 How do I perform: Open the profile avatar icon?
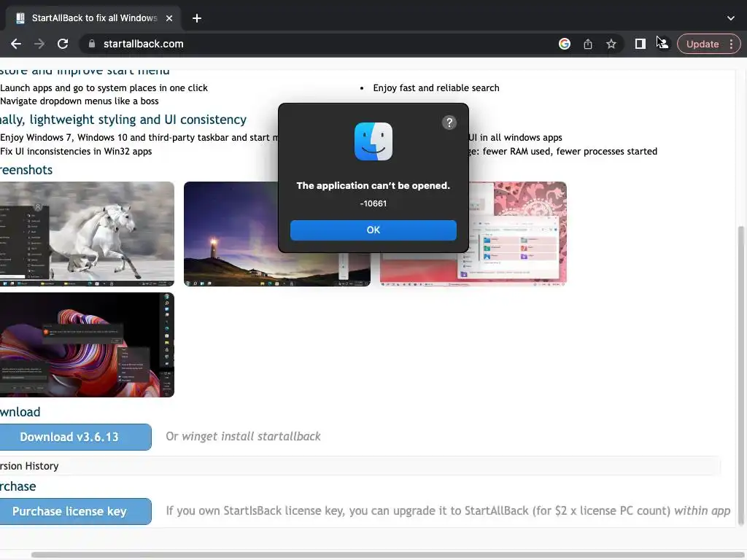(662, 44)
